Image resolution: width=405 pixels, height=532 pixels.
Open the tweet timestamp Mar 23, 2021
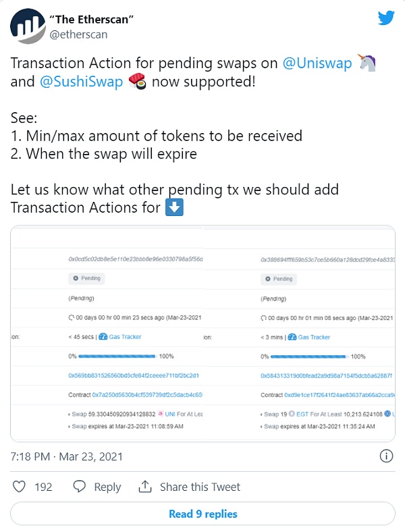click(66, 457)
